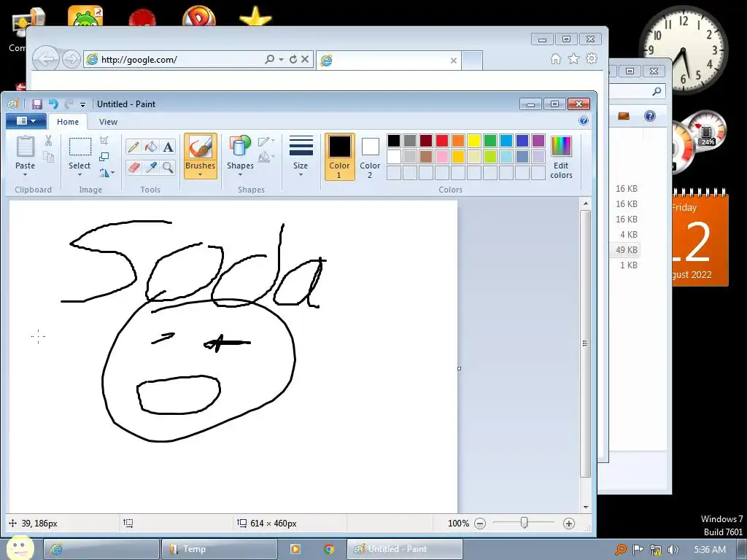Open Paint Help question mark icon

[583, 120]
